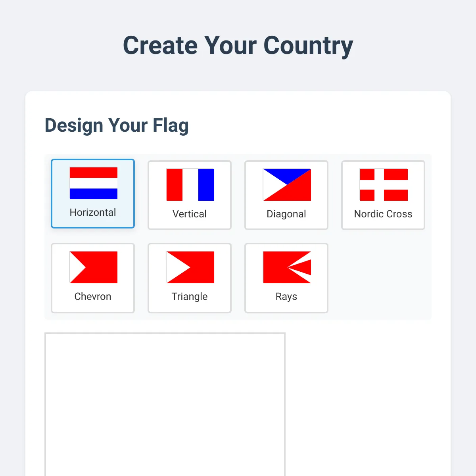Click the 'Chevron' text label
476x476 pixels.
click(93, 297)
